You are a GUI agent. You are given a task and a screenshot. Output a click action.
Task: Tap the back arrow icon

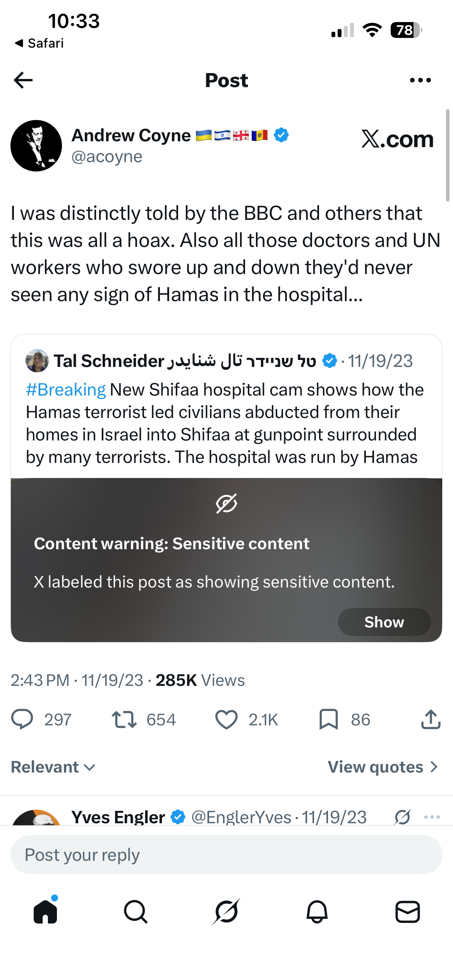[23, 80]
